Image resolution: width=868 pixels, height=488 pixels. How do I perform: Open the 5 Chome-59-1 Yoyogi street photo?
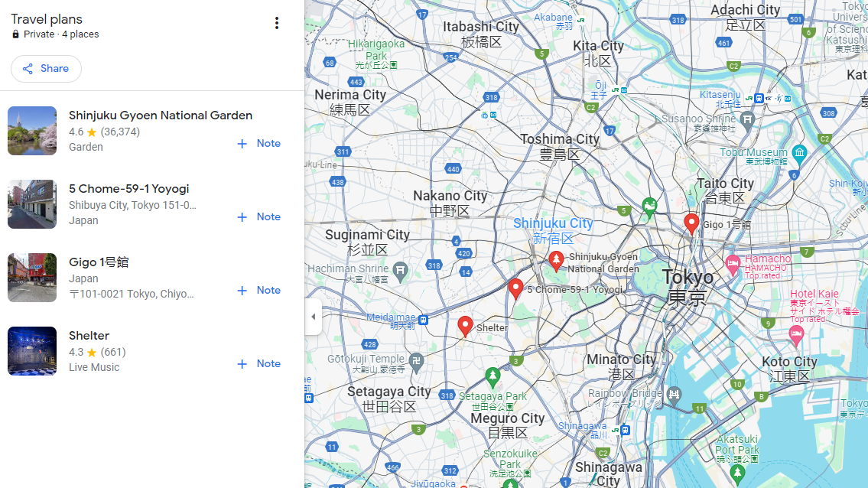click(x=32, y=204)
